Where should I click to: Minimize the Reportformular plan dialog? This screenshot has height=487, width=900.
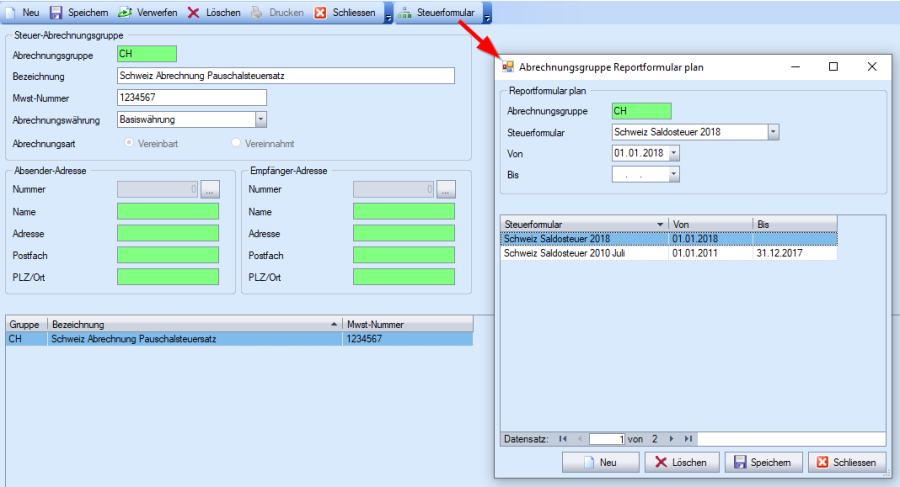tap(795, 67)
